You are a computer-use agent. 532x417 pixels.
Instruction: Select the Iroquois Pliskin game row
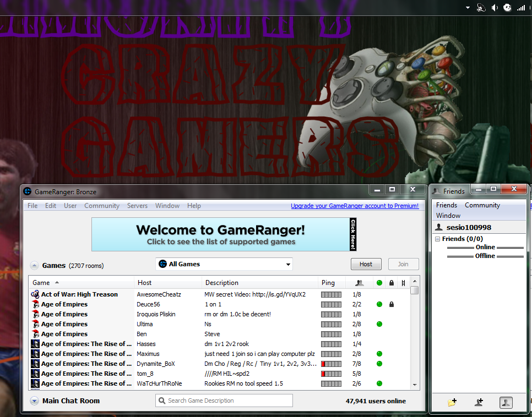(x=220, y=314)
